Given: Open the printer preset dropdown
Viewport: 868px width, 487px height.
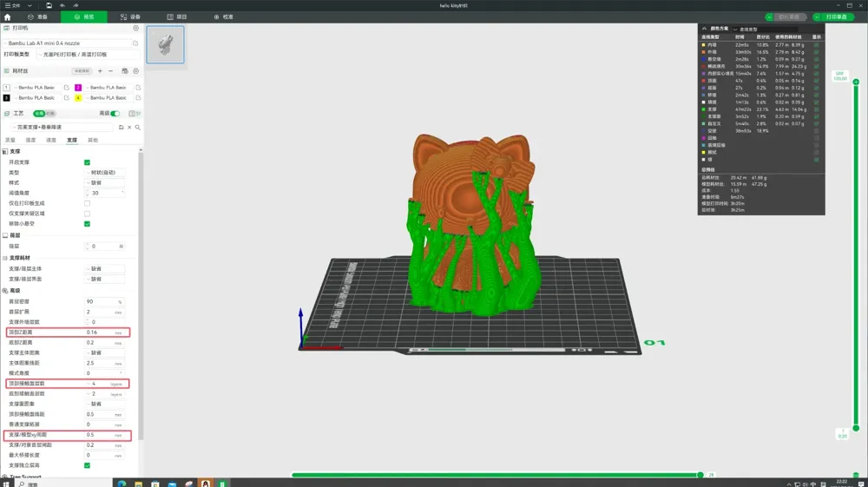Looking at the screenshot, I should coord(67,43).
